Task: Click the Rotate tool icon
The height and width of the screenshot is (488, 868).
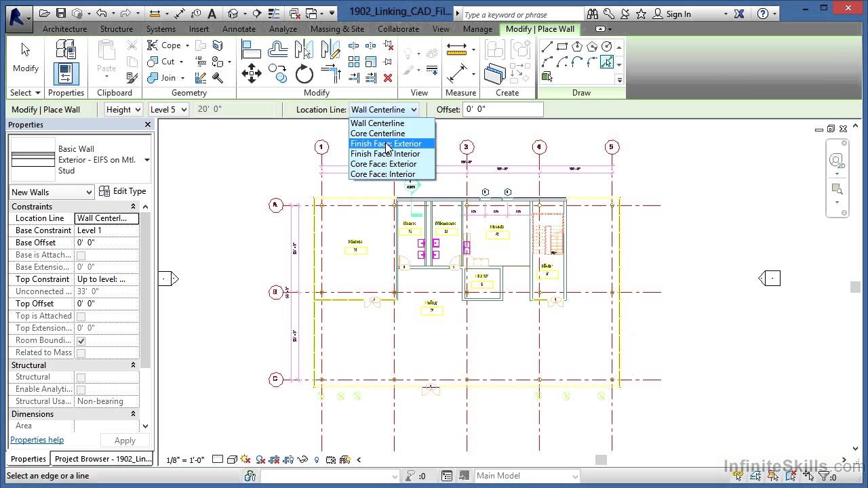Action: tap(304, 73)
